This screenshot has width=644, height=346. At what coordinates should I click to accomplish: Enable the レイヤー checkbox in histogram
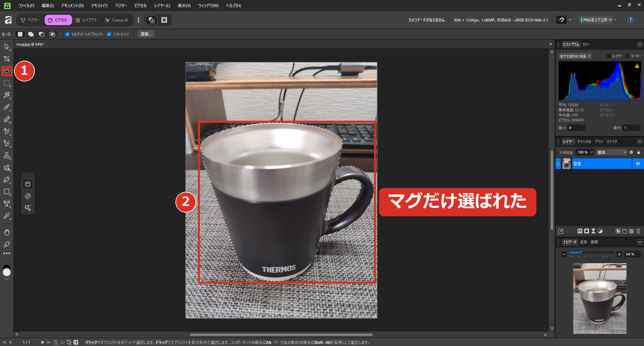609,56
